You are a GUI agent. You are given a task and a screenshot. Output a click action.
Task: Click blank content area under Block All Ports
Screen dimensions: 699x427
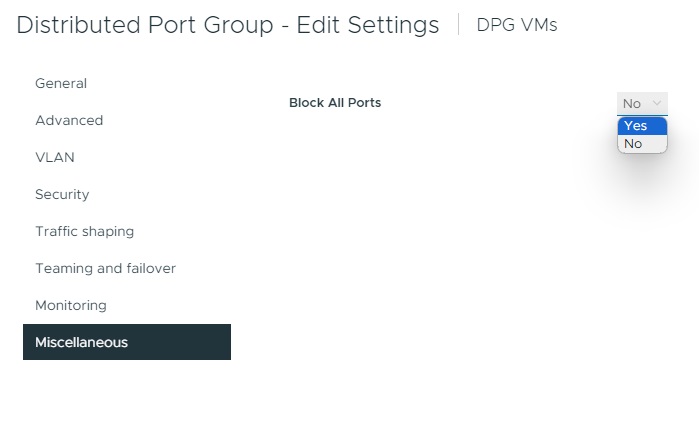(400, 250)
